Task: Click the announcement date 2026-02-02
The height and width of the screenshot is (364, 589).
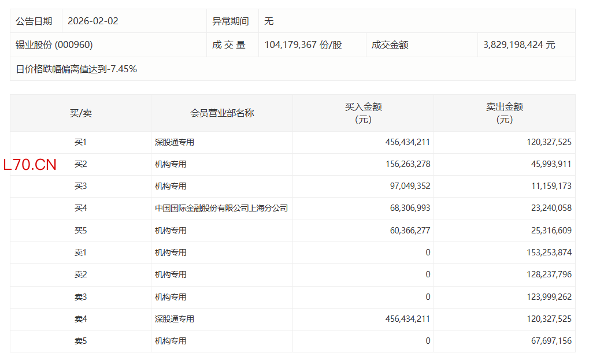Action: (x=92, y=21)
